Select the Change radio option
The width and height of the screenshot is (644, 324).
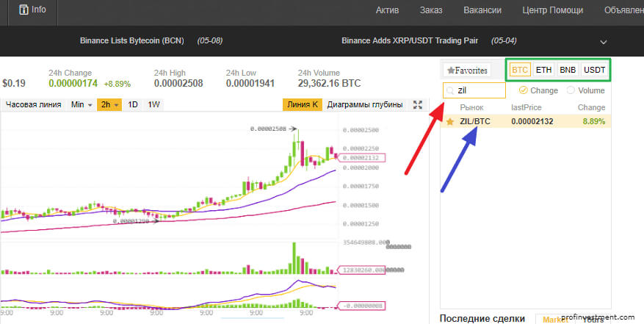(x=523, y=90)
